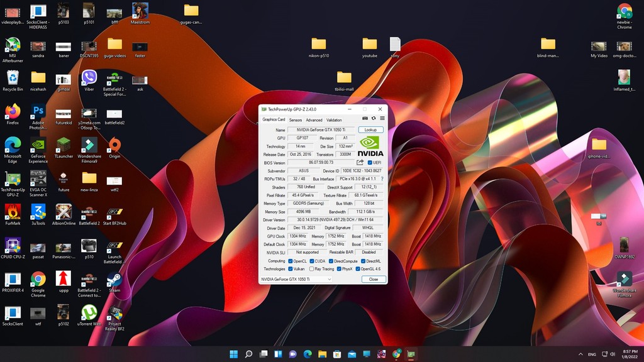Capture window with GPU-Z camera icon
644x362 pixels.
coord(366,118)
